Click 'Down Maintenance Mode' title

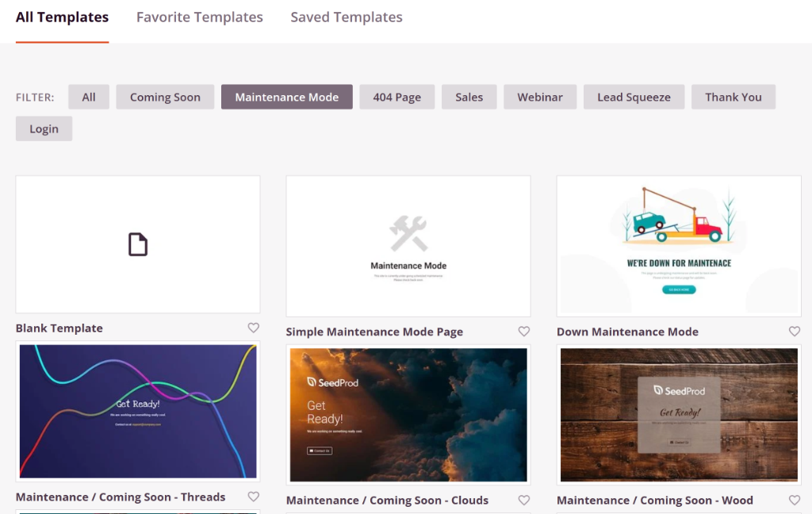click(x=628, y=332)
